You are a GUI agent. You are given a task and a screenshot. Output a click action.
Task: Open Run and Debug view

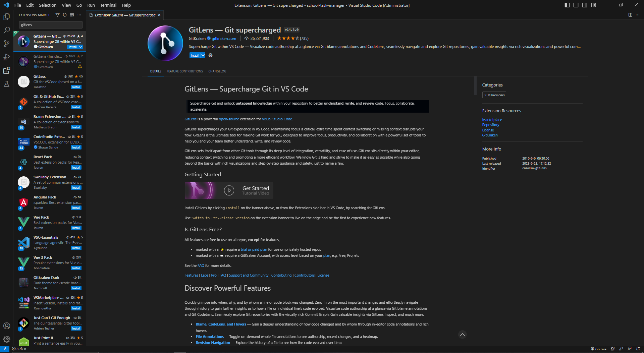6,57
